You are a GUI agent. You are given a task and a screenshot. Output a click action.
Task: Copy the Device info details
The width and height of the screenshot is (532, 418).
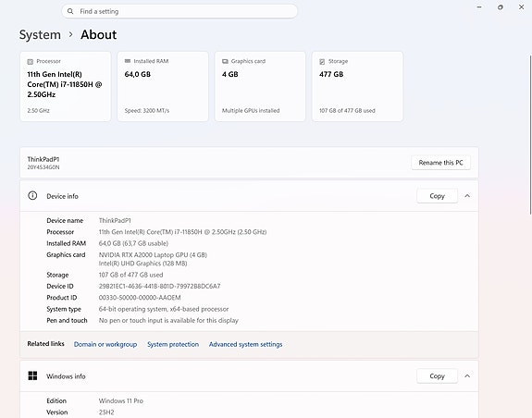pos(437,196)
